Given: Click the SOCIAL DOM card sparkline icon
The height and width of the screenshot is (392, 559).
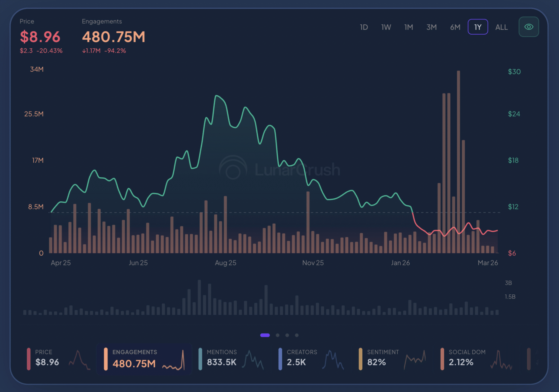Looking at the screenshot, I should [x=501, y=360].
